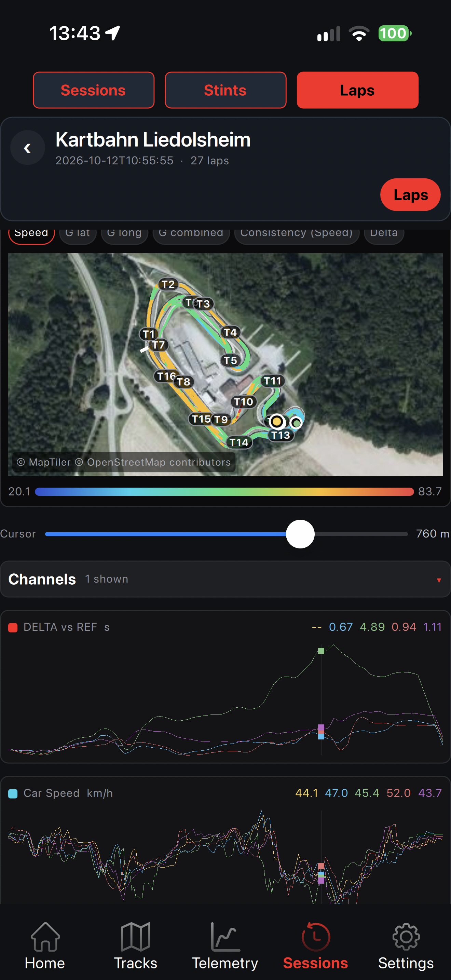The width and height of the screenshot is (451, 980).
Task: Tap the 4.89 delta value
Action: coord(372,627)
